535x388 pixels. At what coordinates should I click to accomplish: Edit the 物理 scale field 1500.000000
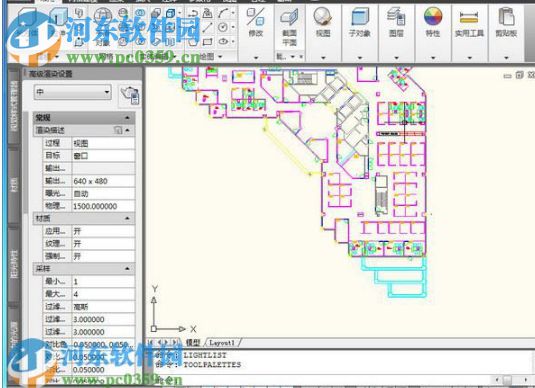tap(103, 206)
